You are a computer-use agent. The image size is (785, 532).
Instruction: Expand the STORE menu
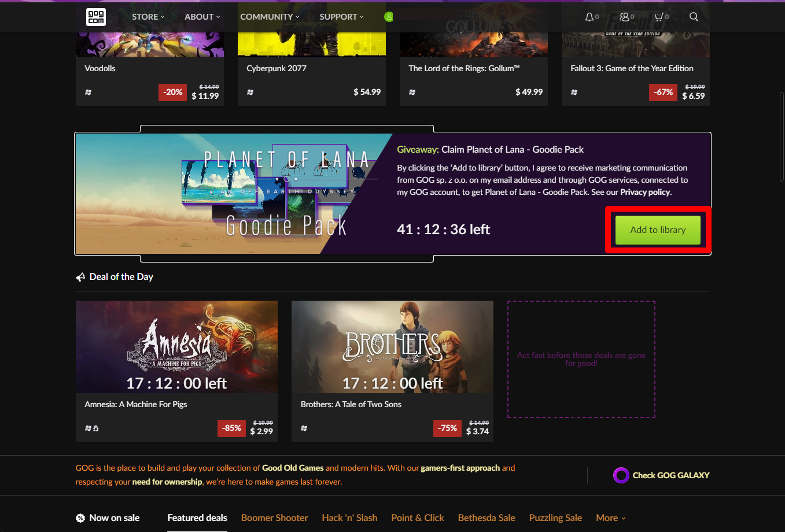148,17
